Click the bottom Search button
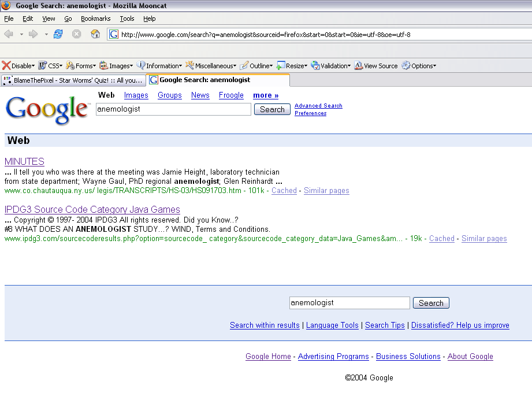The image size is (532, 411). click(x=431, y=303)
